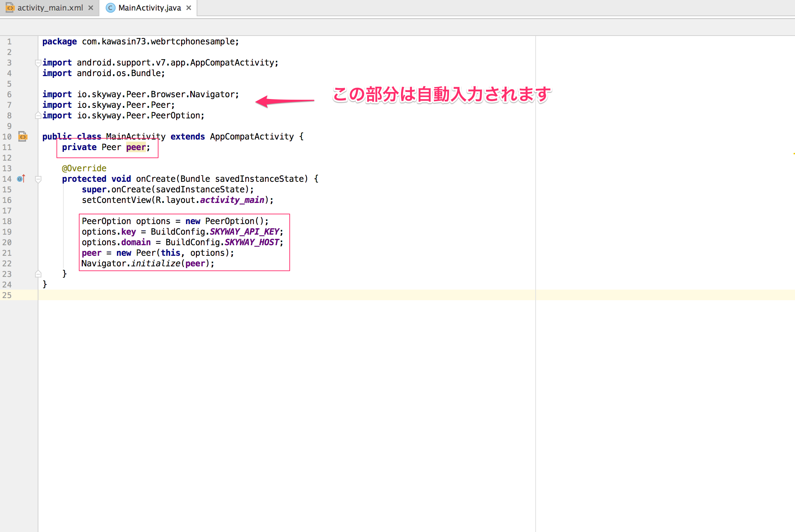Click the highlighted peer variable on line 11
Viewport: 795px width, 532px height.
tap(136, 147)
